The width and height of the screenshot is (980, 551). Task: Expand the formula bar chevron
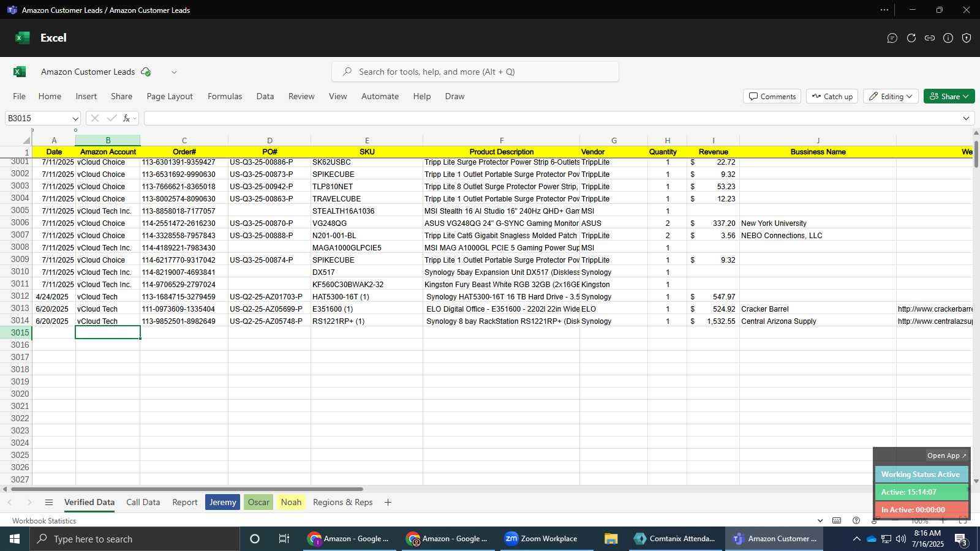coord(966,118)
